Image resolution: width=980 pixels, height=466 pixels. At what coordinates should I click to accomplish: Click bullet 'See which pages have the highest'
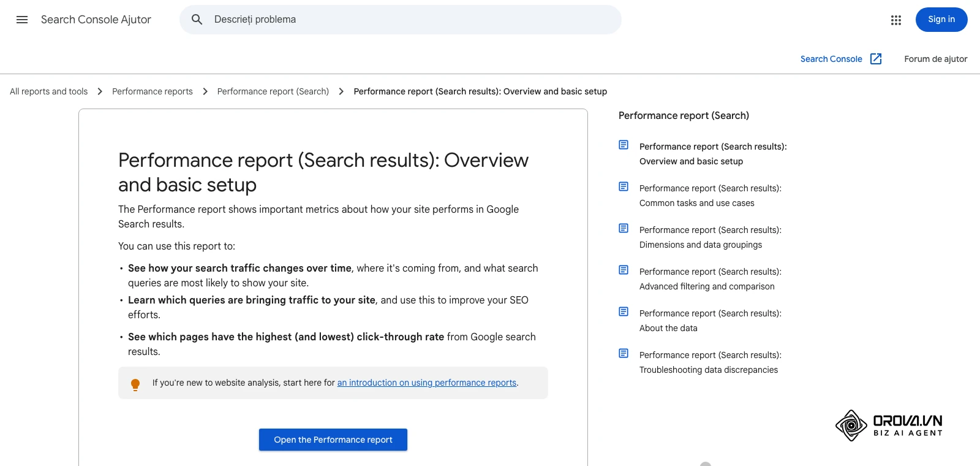point(286,337)
